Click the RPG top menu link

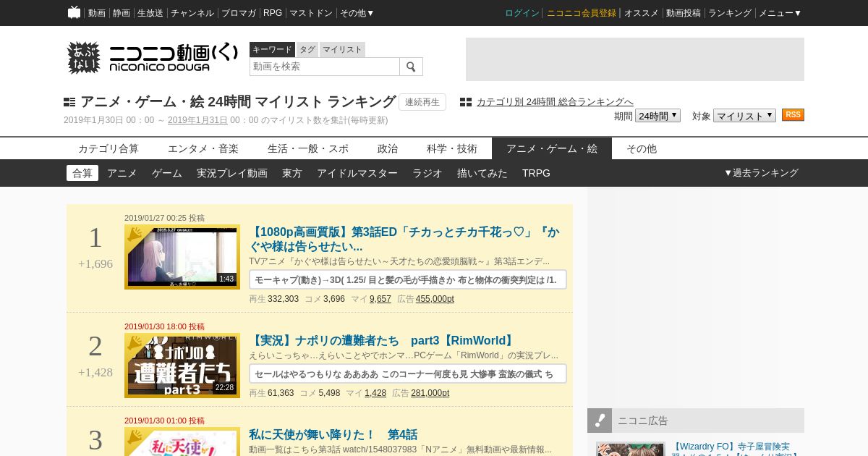[x=273, y=13]
